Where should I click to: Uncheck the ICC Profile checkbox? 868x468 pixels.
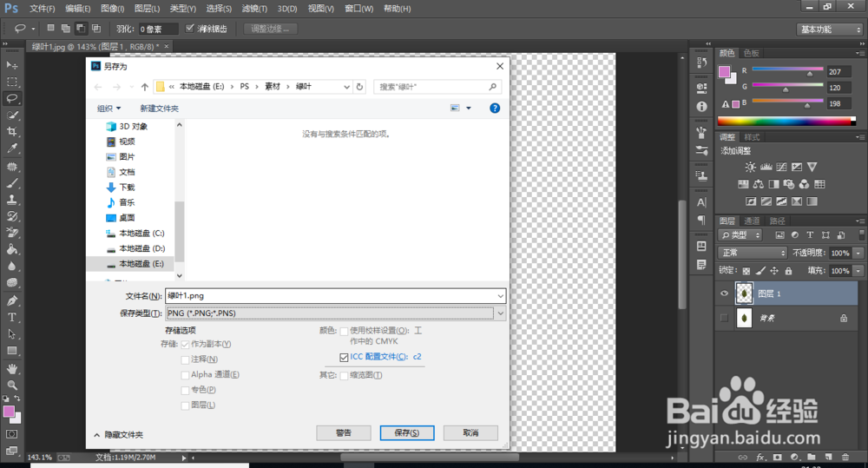click(x=344, y=357)
